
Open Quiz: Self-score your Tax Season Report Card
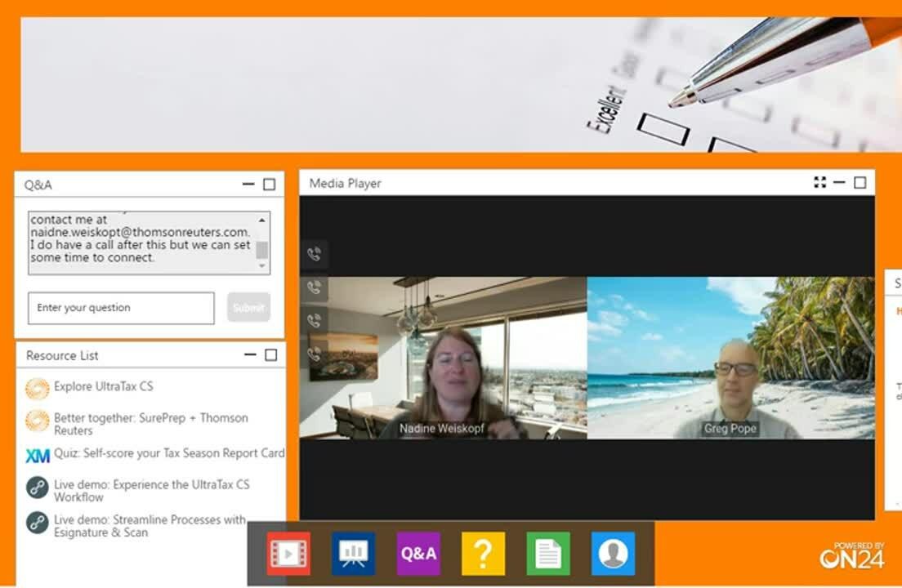pos(169,453)
